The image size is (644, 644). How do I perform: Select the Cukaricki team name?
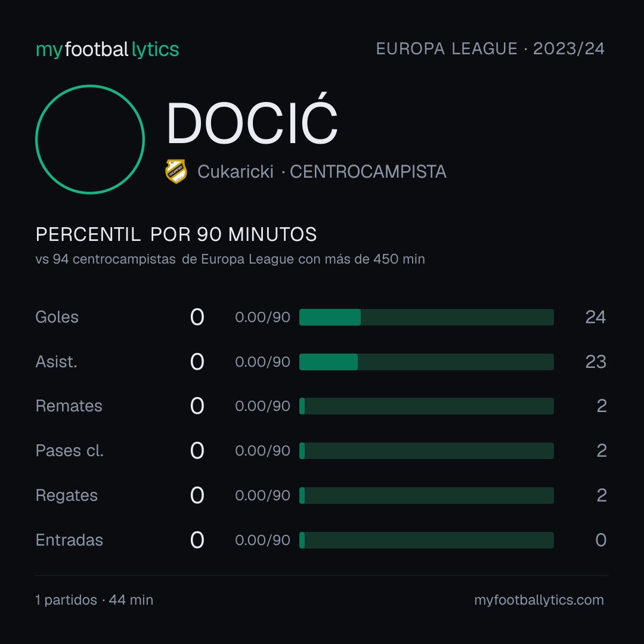click(x=236, y=172)
